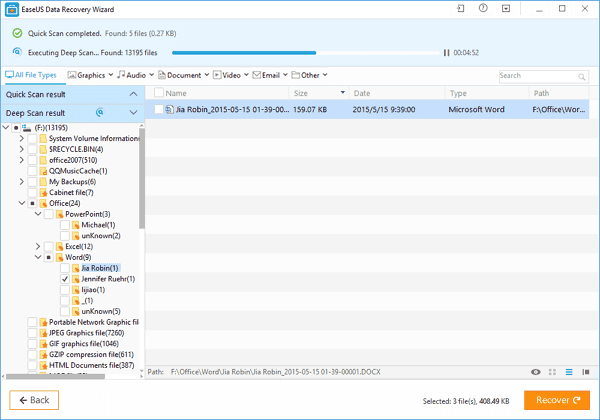600x420 pixels.
Task: Pause the deep scan in progress
Action: coord(446,53)
